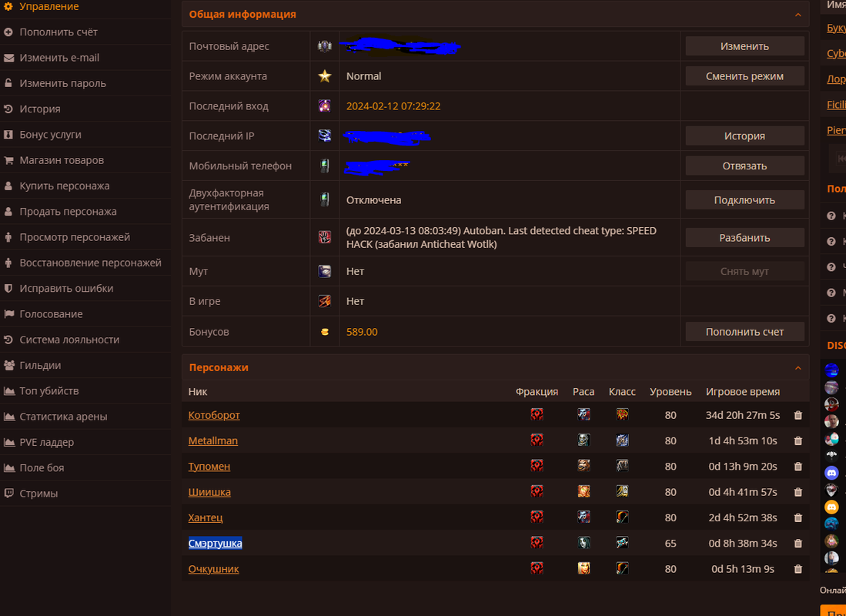Viewport: 846px width, 616px height.
Task: Click the Twitch icon beside Стримы
Action: tap(8, 494)
